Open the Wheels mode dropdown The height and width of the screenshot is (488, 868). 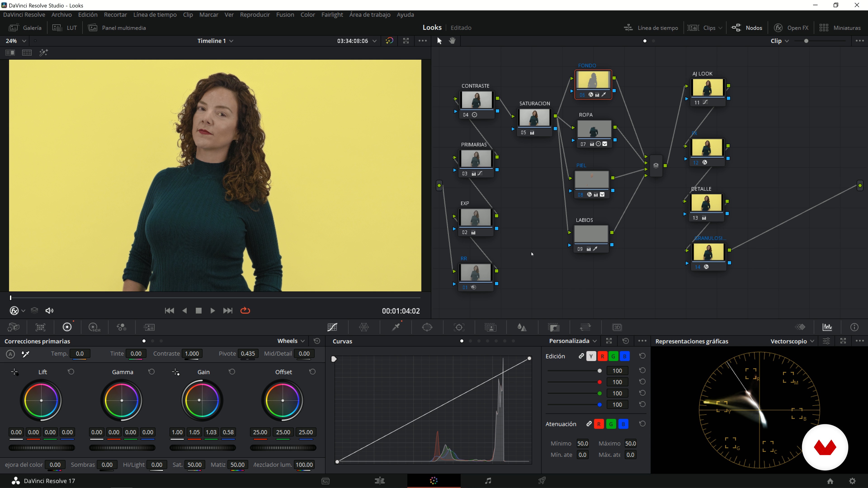tap(291, 341)
